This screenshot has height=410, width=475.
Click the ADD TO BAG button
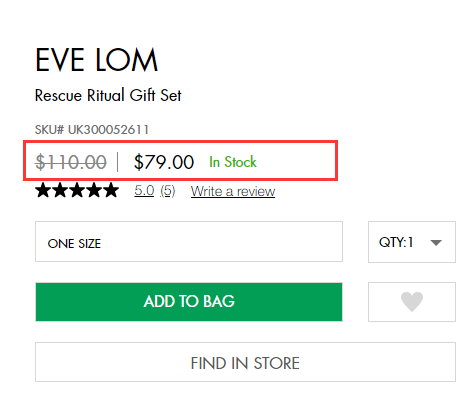[x=189, y=302]
